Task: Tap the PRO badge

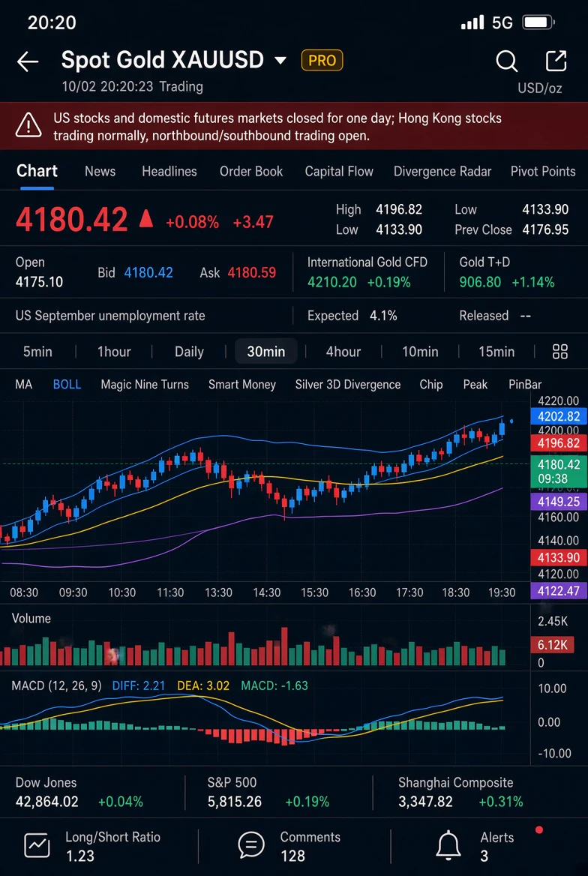Action: pyautogui.click(x=322, y=60)
